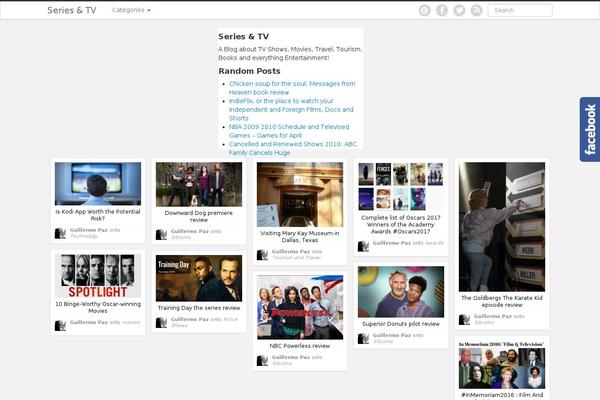This screenshot has width=600, height=400.
Task: Open the Training Day thumbnail
Action: point(199,278)
